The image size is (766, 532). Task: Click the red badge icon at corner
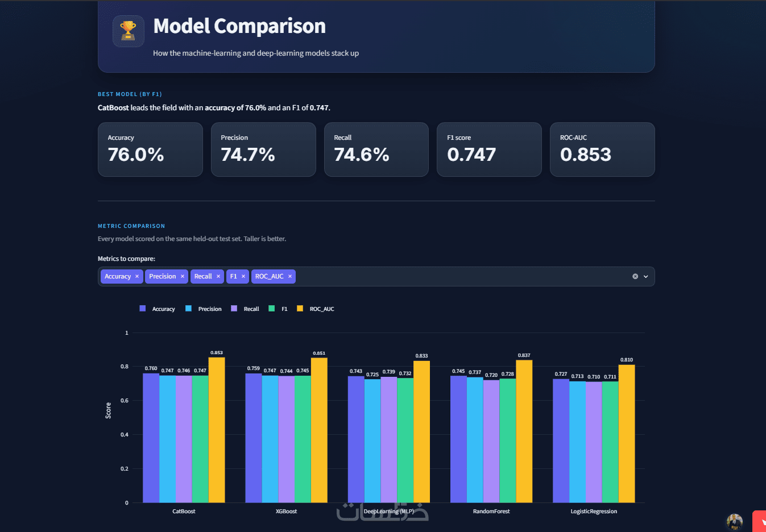[760, 522]
